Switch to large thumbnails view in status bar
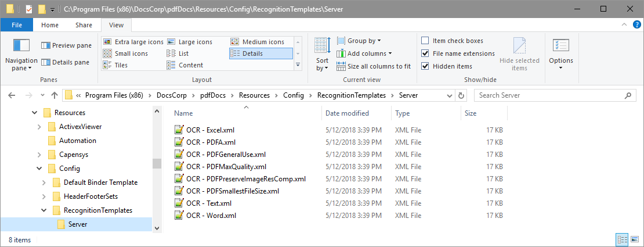This screenshot has width=644, height=247. click(x=634, y=239)
